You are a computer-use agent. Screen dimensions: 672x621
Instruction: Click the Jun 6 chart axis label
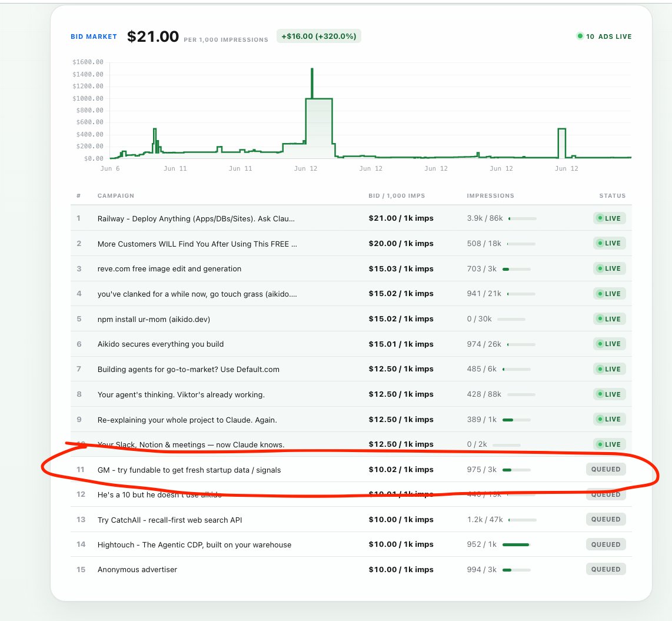[x=110, y=168]
